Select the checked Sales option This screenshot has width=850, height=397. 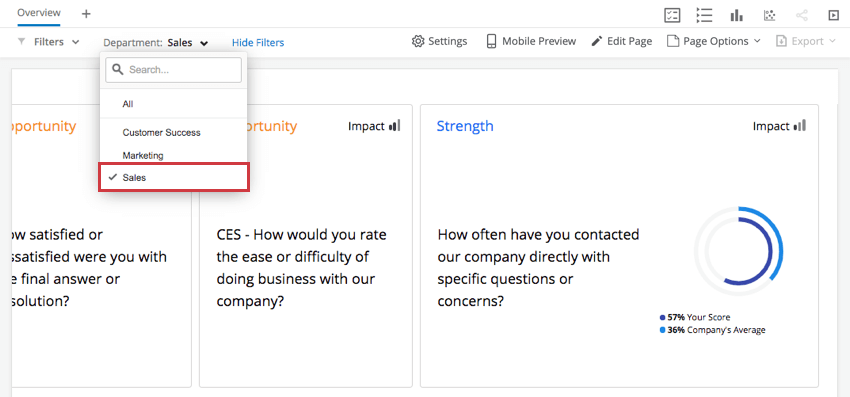pos(174,177)
